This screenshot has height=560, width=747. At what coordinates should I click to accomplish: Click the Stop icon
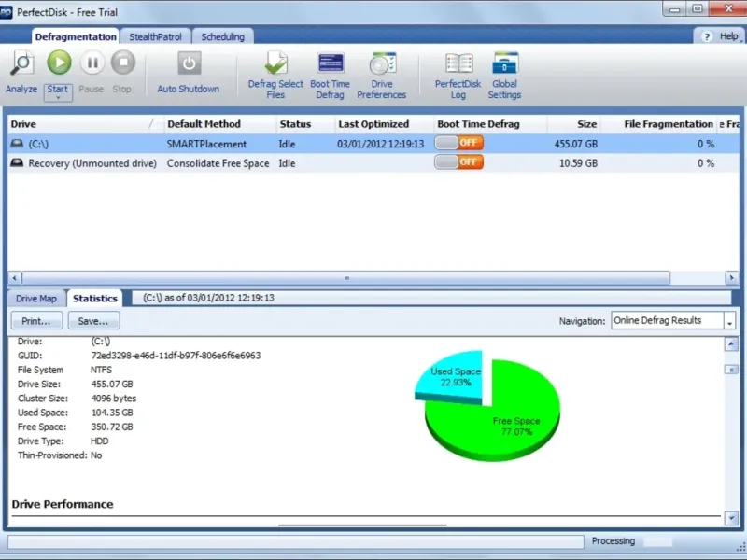(x=123, y=63)
